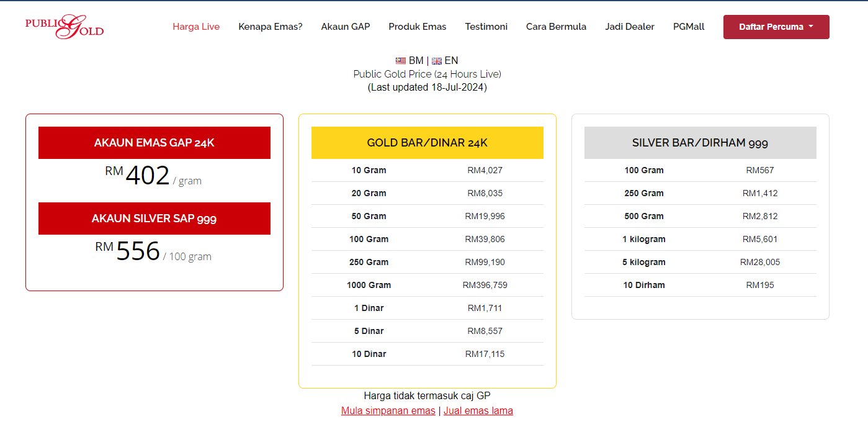
Task: Click the Public Gold logo
Action: pos(65,27)
